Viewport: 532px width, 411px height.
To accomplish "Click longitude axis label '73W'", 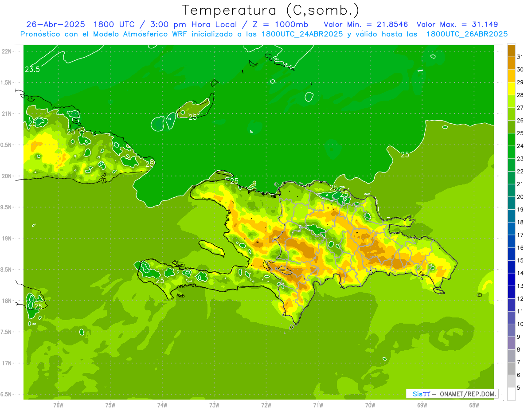I will click(x=214, y=405).
